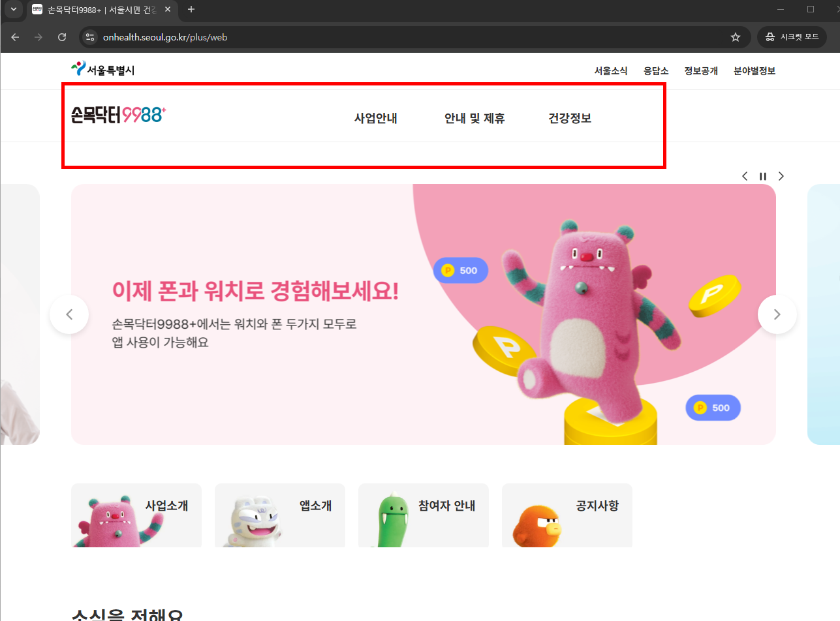Click the 시크릿 모드 indicator
Viewport: 840px width, 621px height.
click(792, 37)
